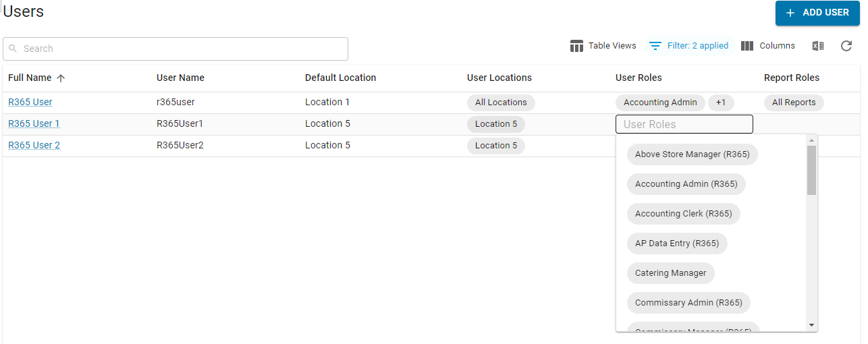Open the R365 User link
Viewport: 868px width, 344px height.
click(30, 102)
